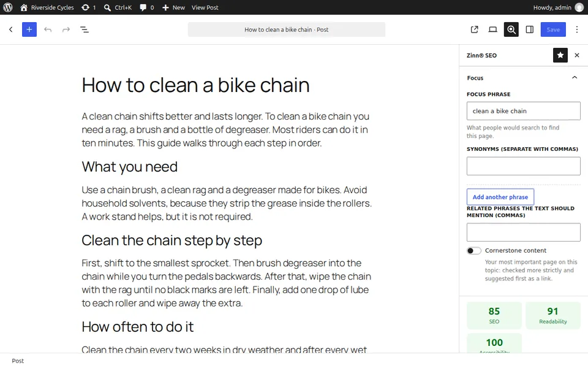View post in new tab icon
588x368 pixels.
click(474, 29)
